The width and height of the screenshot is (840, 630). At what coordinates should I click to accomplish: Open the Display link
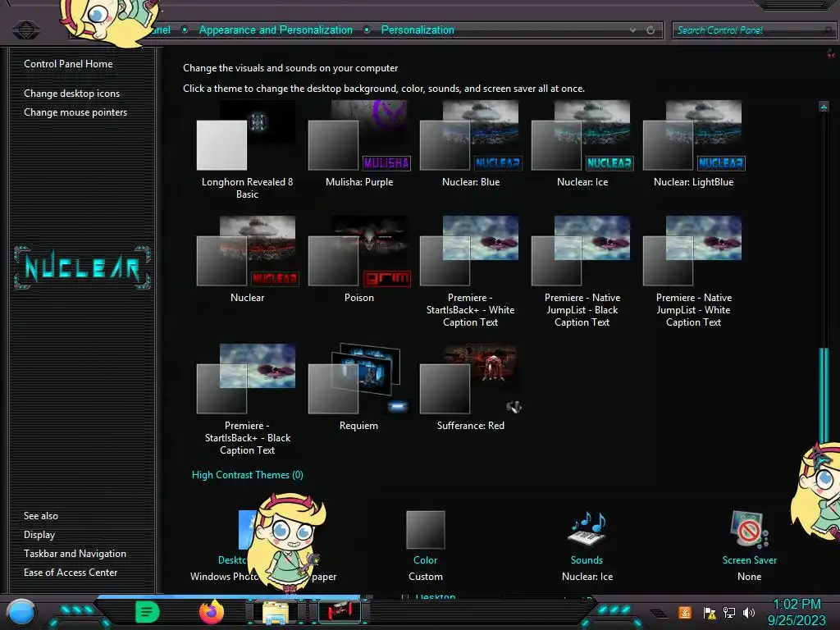tap(39, 535)
